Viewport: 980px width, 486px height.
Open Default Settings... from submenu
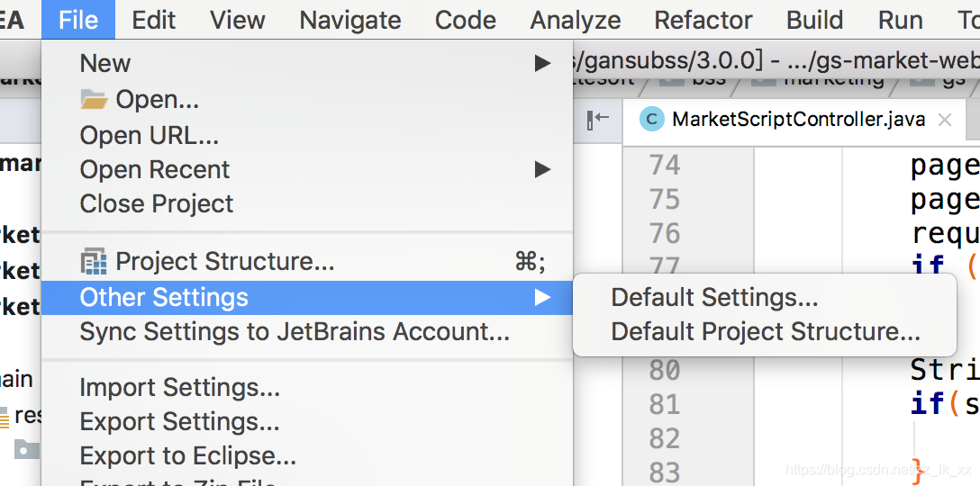(x=765, y=297)
